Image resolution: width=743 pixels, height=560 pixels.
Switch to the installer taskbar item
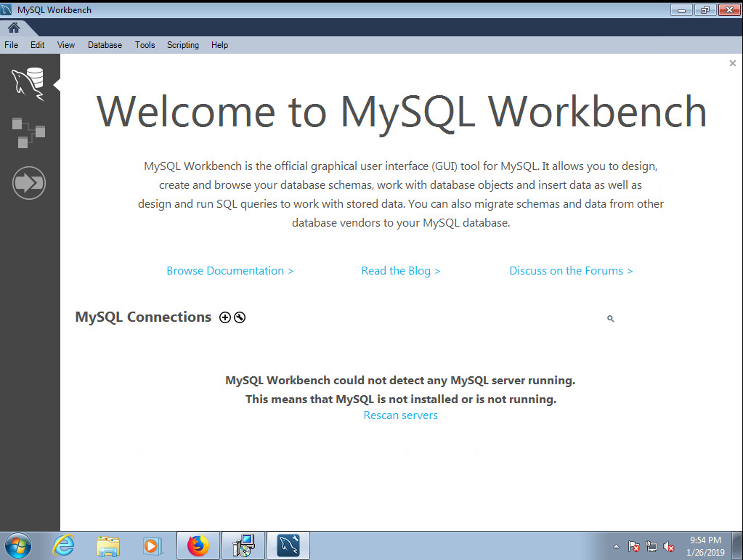pyautogui.click(x=243, y=545)
